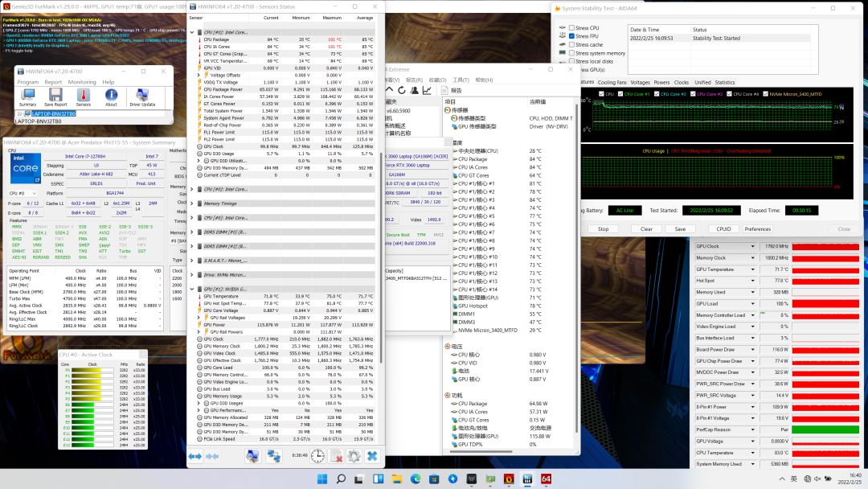Click FurMark icon in taskbar

click(x=509, y=479)
